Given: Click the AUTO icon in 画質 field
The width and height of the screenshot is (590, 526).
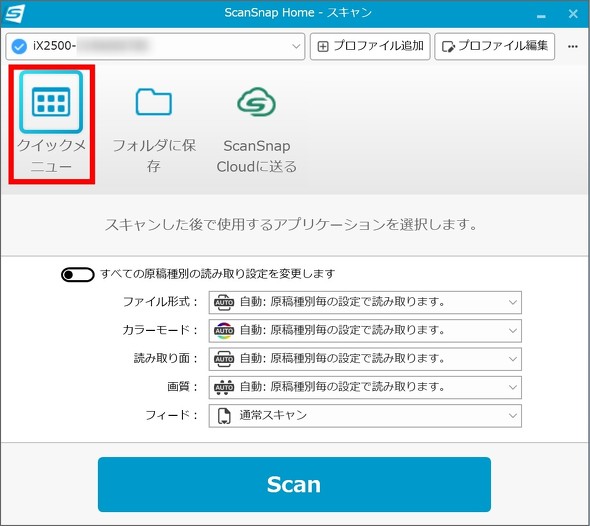Looking at the screenshot, I should pos(224,387).
